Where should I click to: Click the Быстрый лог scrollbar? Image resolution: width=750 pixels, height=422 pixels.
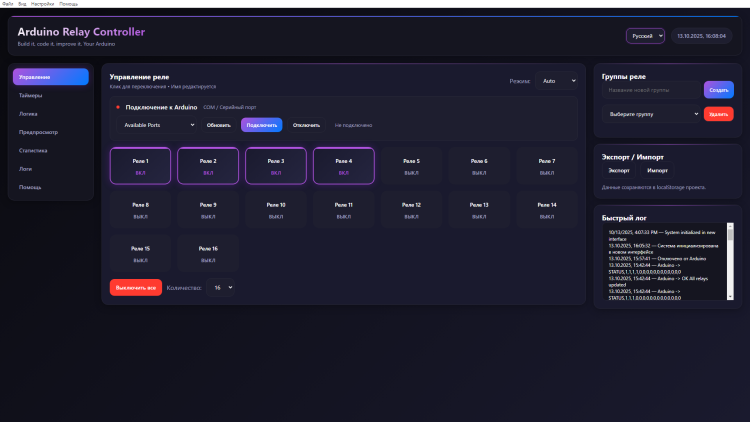coord(729,262)
